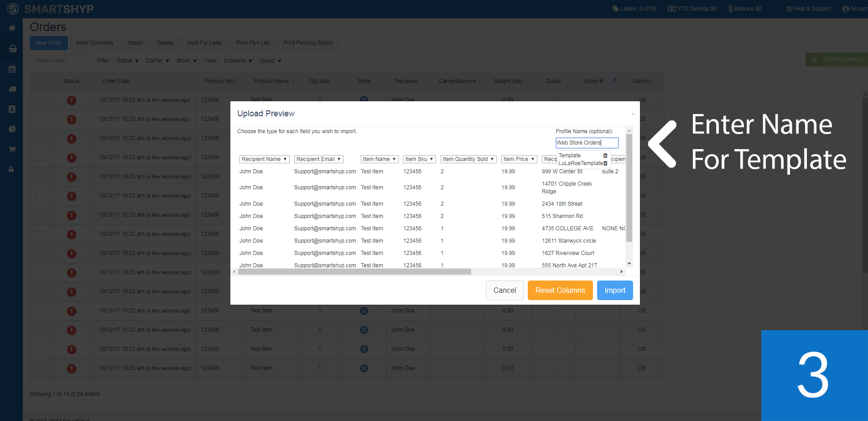
Task: Open the Recipient Name column type dropdown
Action: [264, 159]
